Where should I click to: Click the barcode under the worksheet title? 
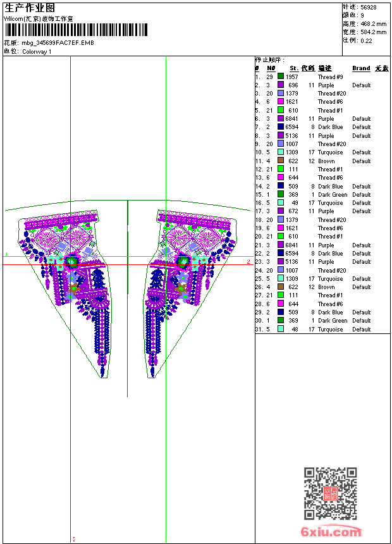coord(76,30)
